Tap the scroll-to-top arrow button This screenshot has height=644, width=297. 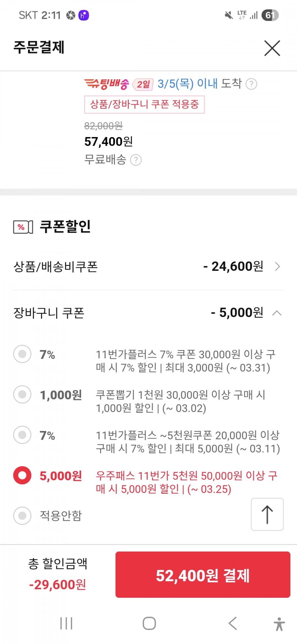267,514
